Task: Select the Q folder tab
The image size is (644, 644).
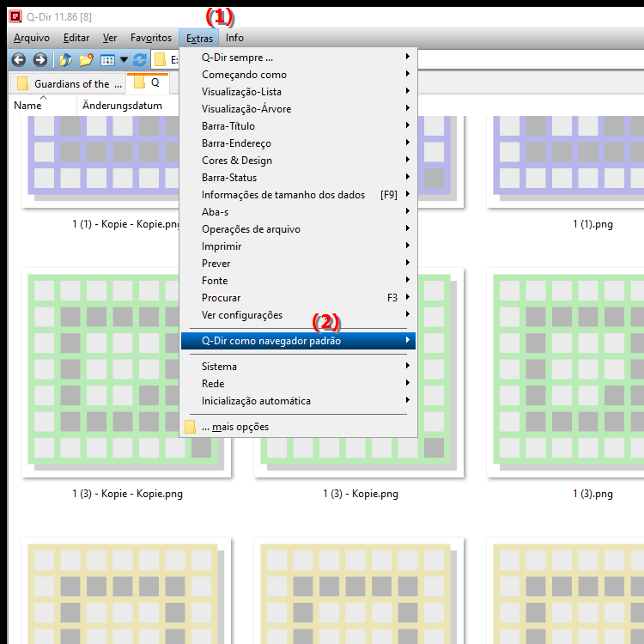Action: coord(148,82)
